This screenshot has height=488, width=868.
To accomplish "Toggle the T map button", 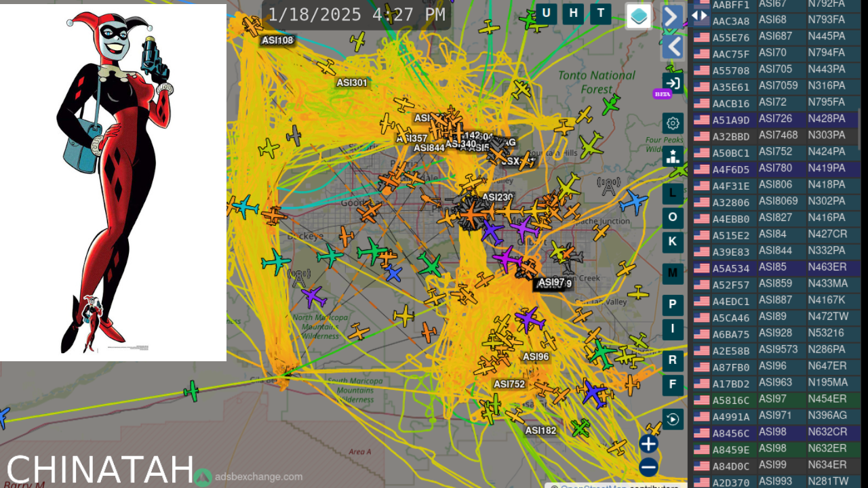I will click(x=601, y=13).
